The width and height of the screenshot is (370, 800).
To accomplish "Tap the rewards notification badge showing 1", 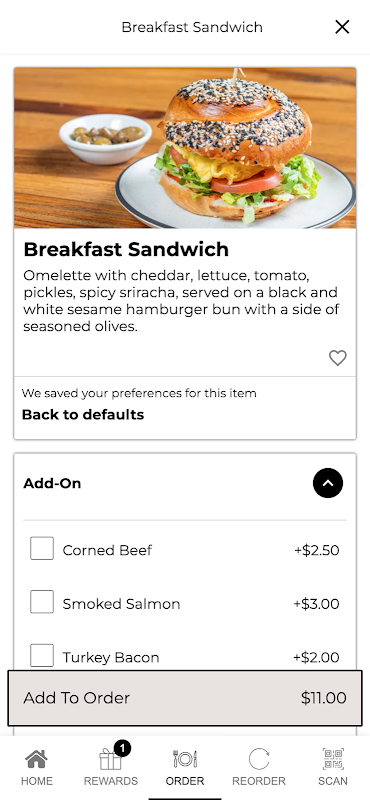I will [x=122, y=748].
